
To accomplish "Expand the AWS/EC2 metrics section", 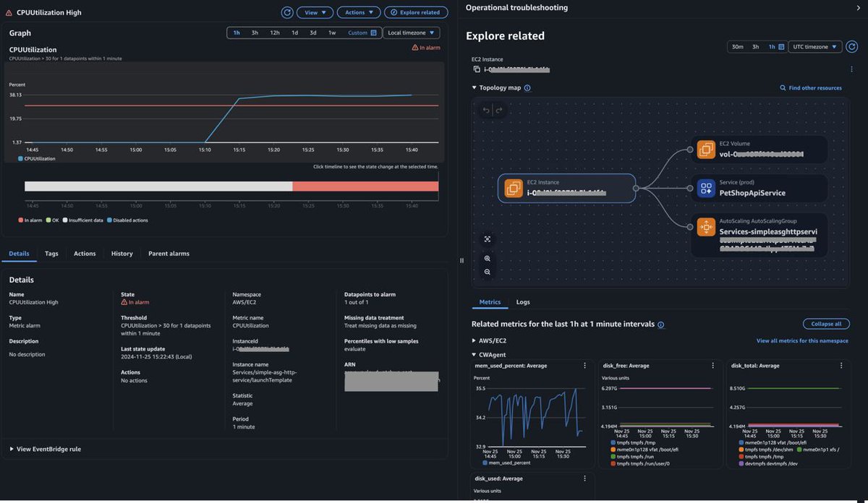I will click(x=475, y=340).
